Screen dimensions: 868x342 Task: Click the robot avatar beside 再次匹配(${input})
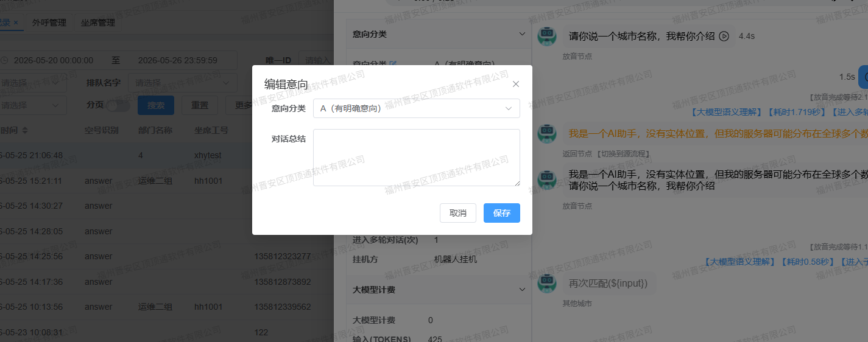(547, 283)
